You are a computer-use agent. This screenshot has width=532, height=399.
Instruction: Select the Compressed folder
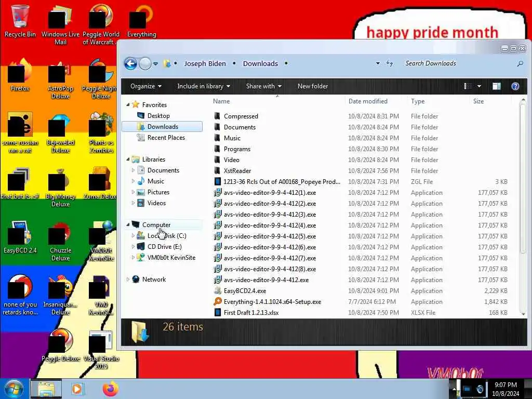(x=241, y=116)
